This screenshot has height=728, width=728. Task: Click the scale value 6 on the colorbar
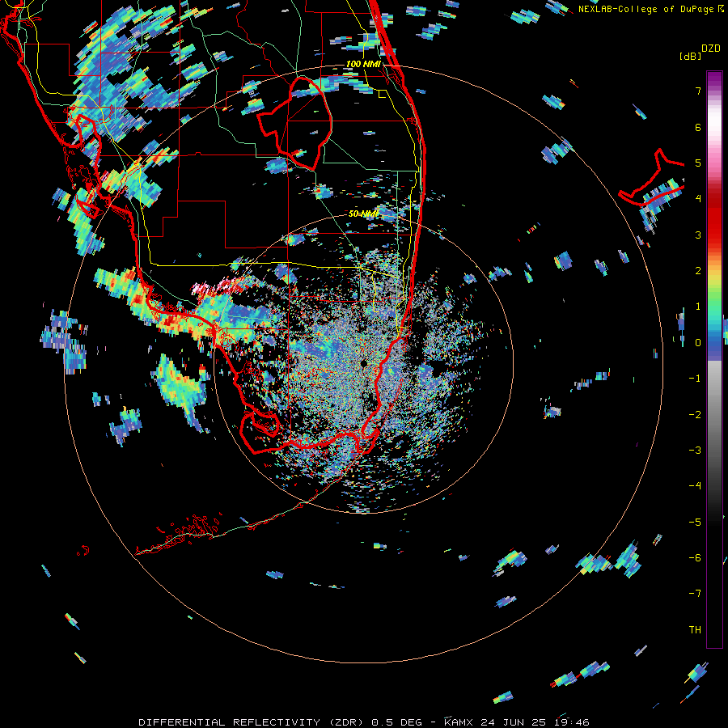[698, 127]
